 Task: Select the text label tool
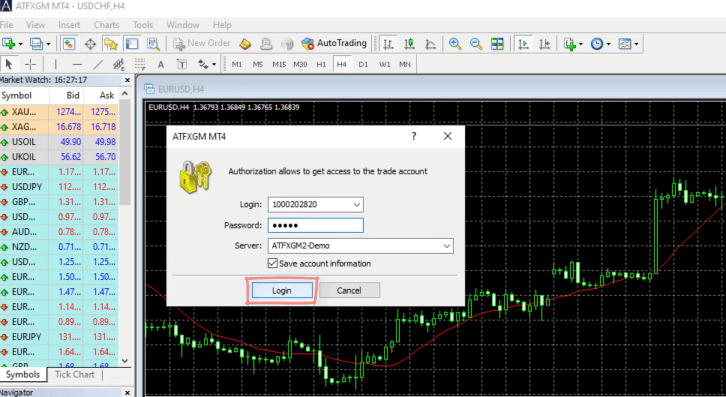[x=182, y=64]
